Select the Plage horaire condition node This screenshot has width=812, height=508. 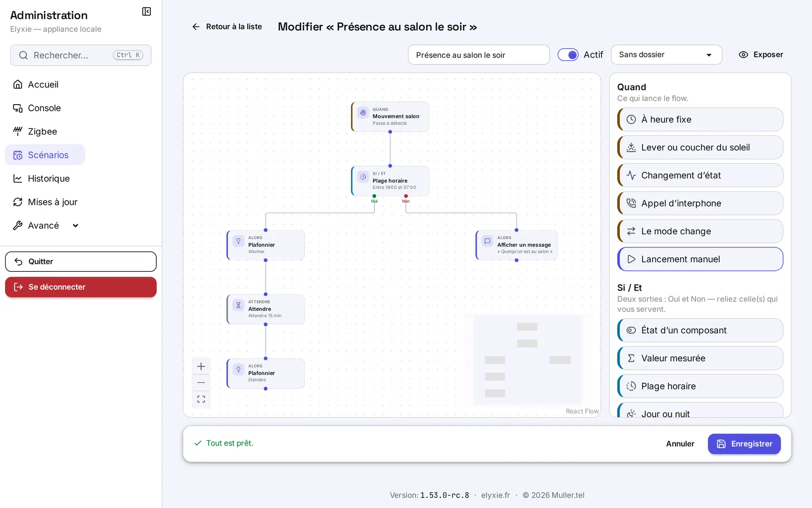(x=390, y=181)
